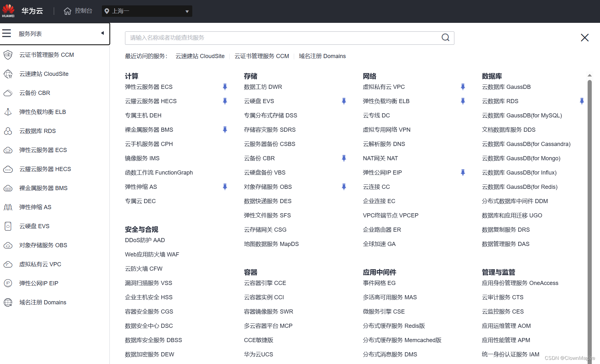This screenshot has height=364, width=600.
Task: Unpin 弹性伸缩 AS in the 计算 list
Action: coord(225,187)
